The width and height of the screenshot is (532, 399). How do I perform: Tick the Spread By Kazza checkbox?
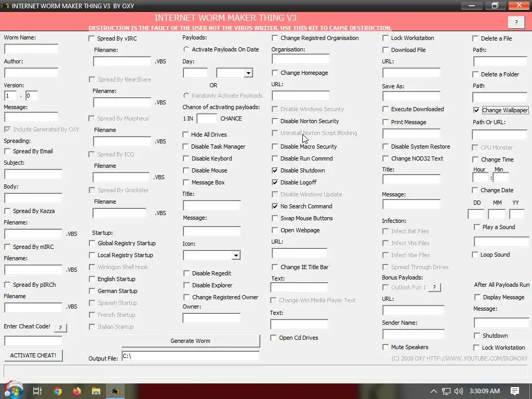[7, 211]
